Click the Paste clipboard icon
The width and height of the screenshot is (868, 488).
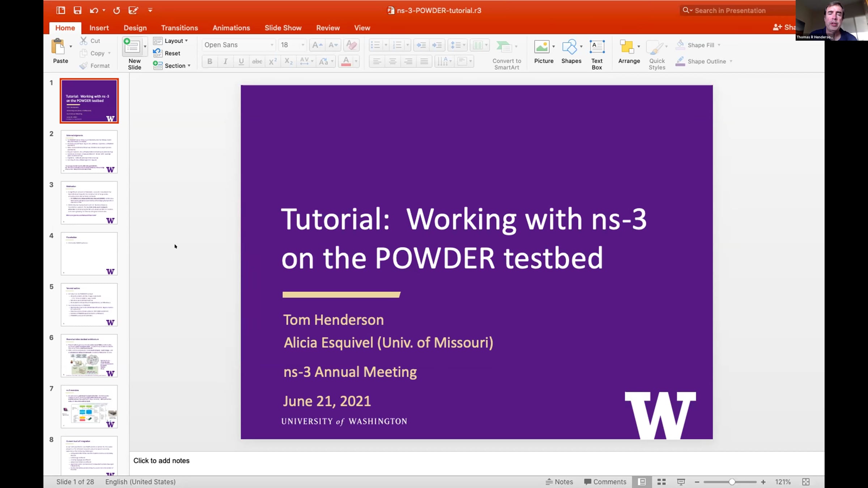58,47
